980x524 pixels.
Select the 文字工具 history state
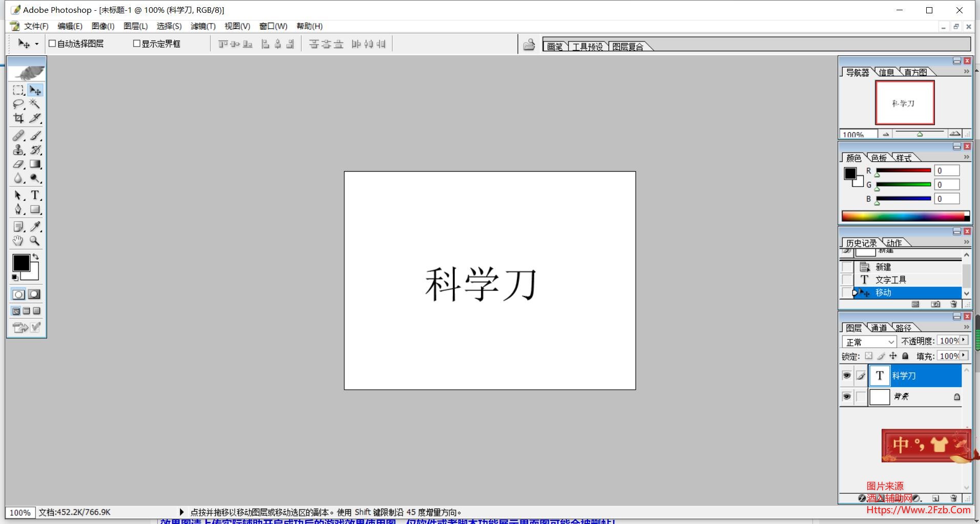click(890, 280)
